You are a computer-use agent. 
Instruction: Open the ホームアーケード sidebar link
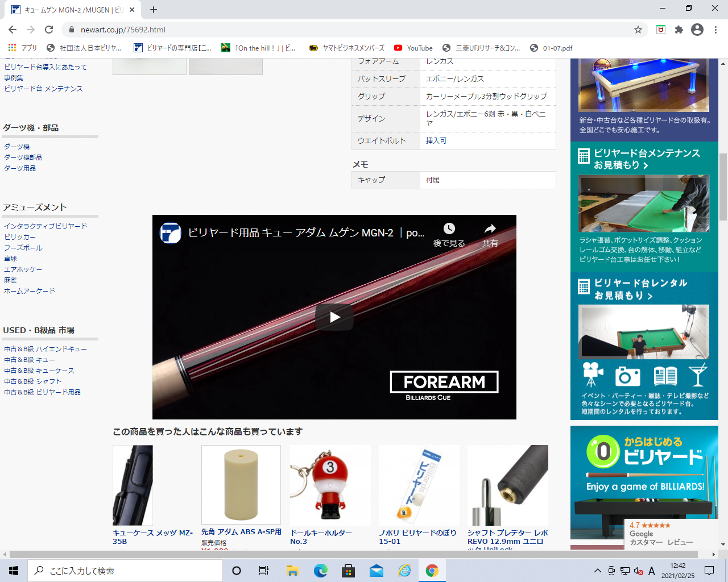(x=30, y=291)
